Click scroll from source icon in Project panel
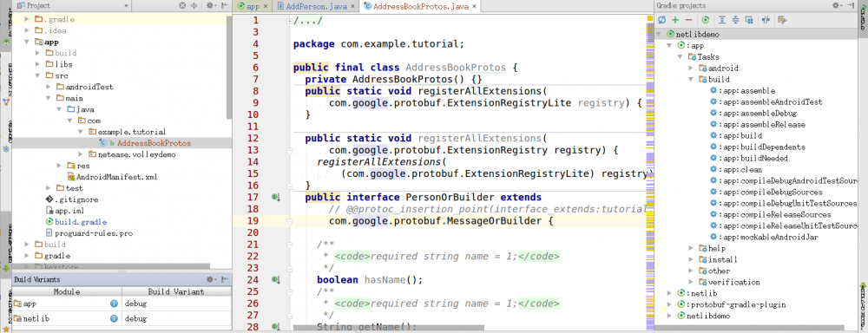The width and height of the screenshot is (868, 333). 182,5
